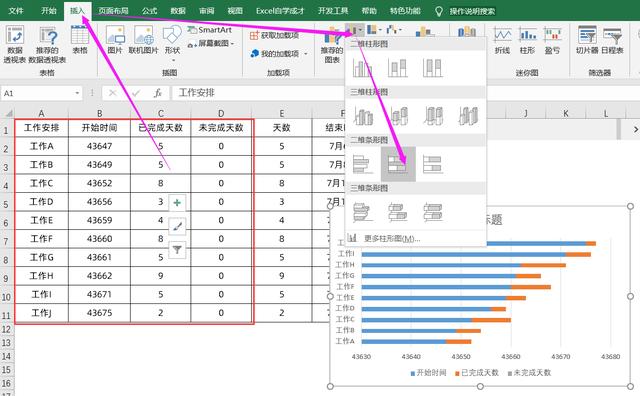
Task: Click the Insert Function fx button
Action: 158,93
